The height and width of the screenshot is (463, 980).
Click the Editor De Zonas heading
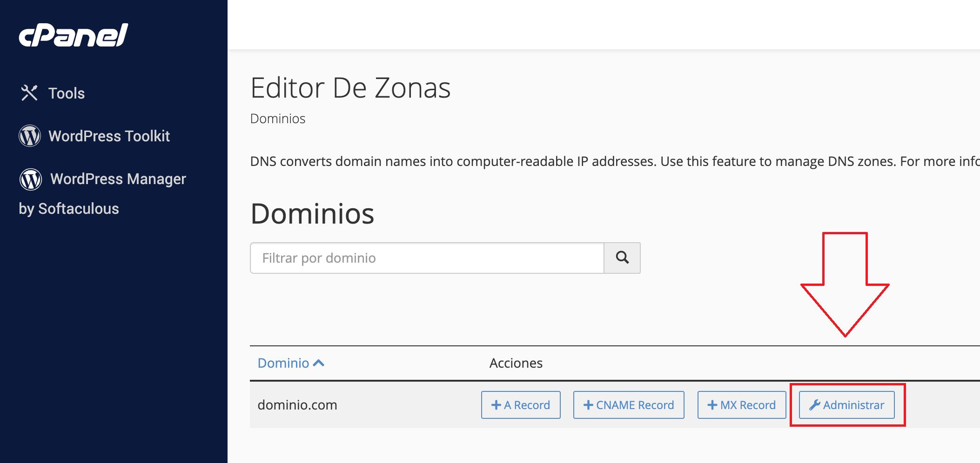[x=350, y=88]
